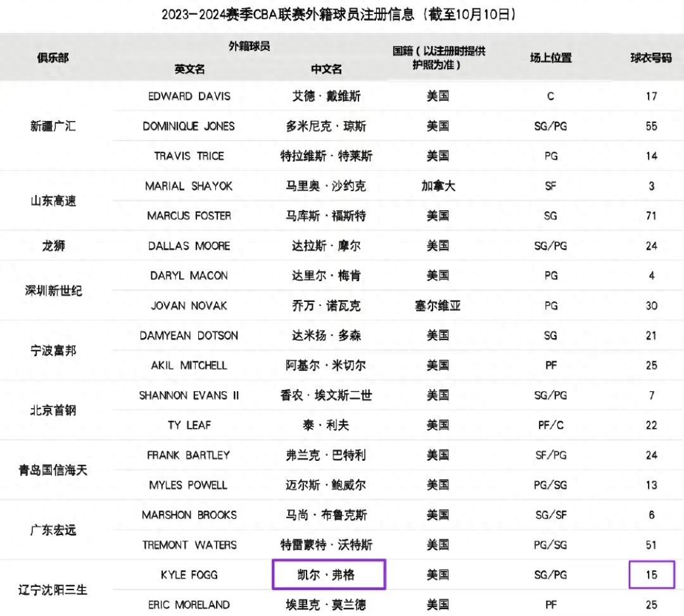Screen dimensions: 684x616
Task: Select the 辽宁沈阳三生 club cell
Action: 53,590
